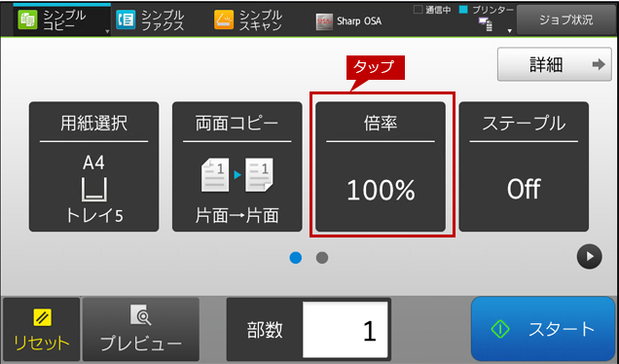Screen dimensions: 619x364
Task: Start copying with the スタート button
Action: coord(543,329)
